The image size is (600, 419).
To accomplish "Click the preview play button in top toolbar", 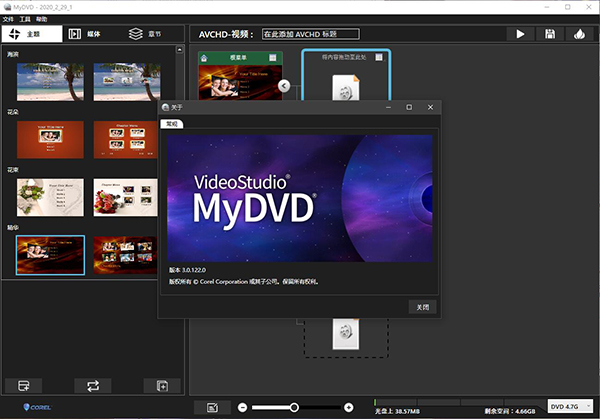I will tap(520, 34).
